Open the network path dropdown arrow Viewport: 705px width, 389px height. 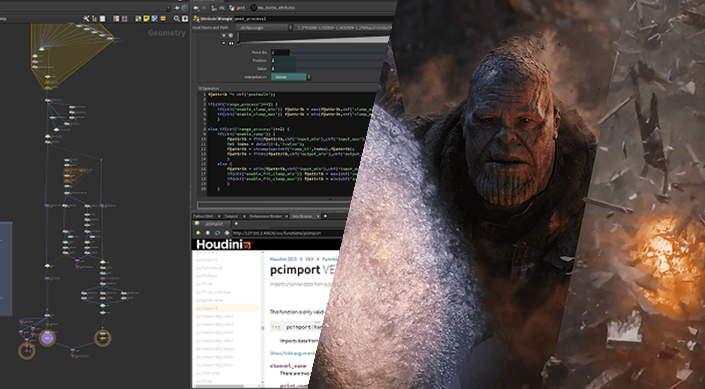pyautogui.click(x=169, y=8)
